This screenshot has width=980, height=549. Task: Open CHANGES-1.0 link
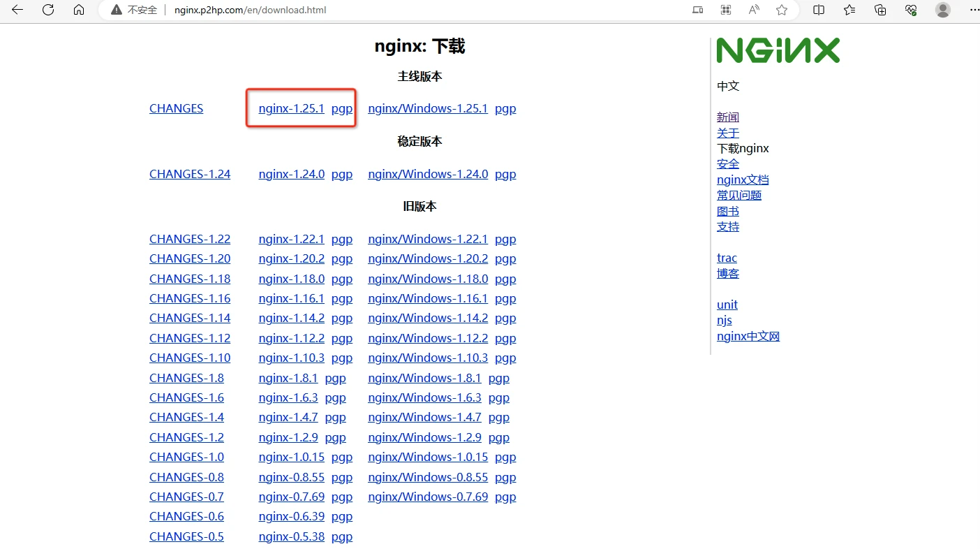[x=186, y=457]
